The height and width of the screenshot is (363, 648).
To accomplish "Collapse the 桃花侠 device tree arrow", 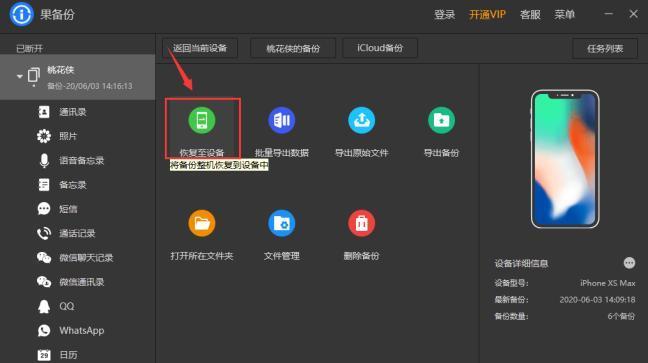I will pyautogui.click(x=19, y=76).
